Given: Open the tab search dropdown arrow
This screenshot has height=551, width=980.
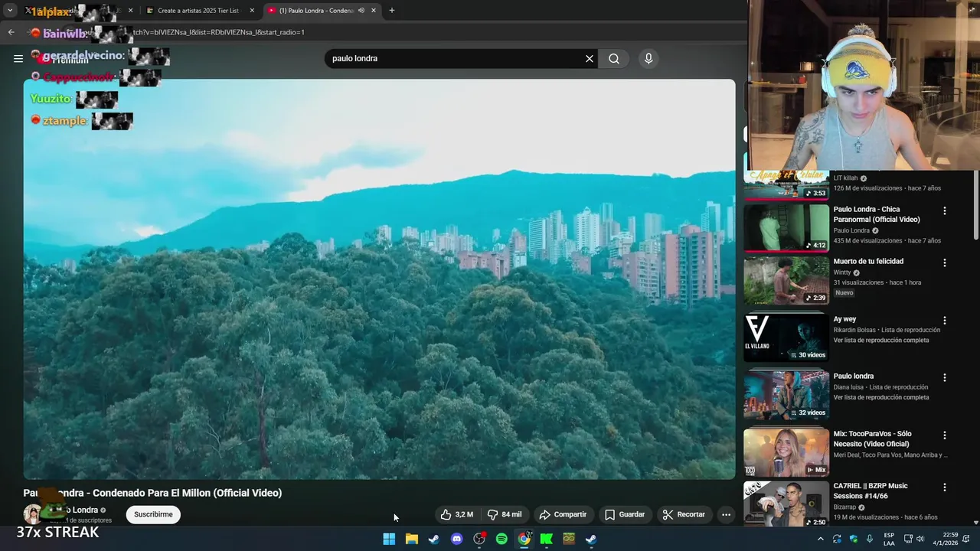Looking at the screenshot, I should 10,11.
